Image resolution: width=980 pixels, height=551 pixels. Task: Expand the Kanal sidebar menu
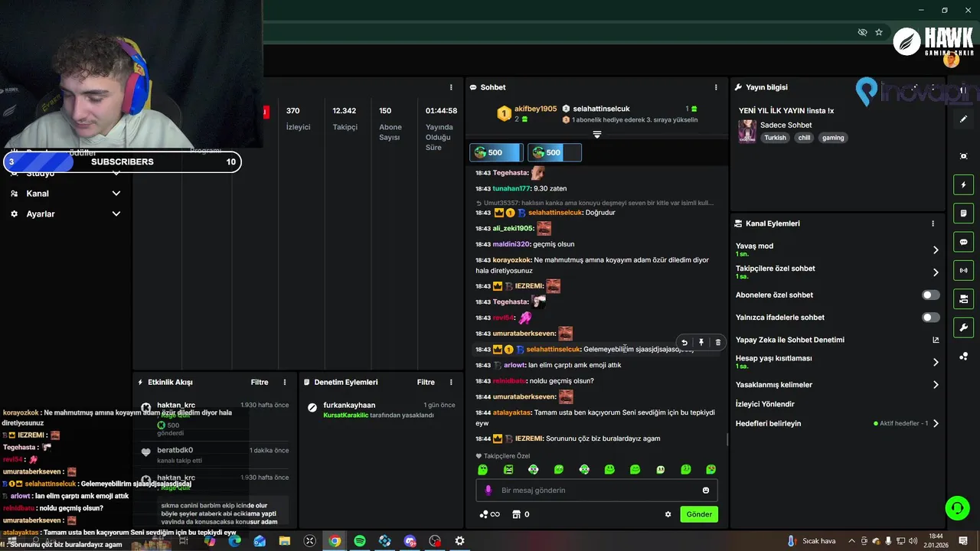tap(116, 194)
